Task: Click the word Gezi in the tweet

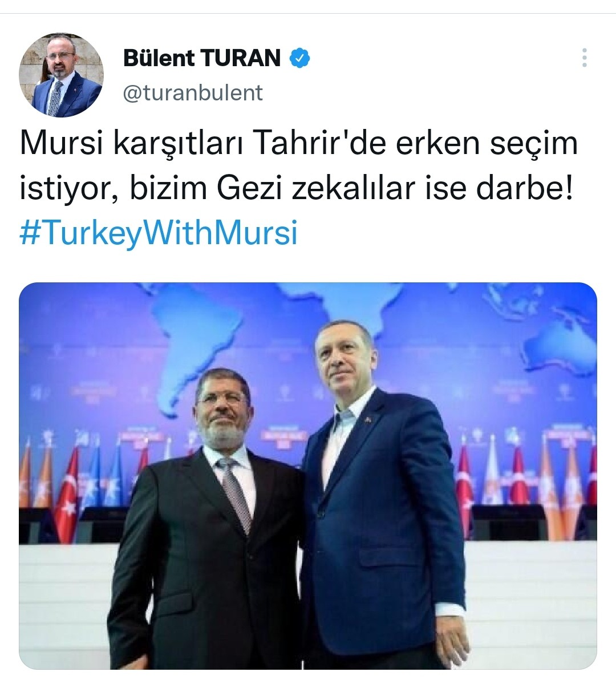Action: [x=250, y=189]
